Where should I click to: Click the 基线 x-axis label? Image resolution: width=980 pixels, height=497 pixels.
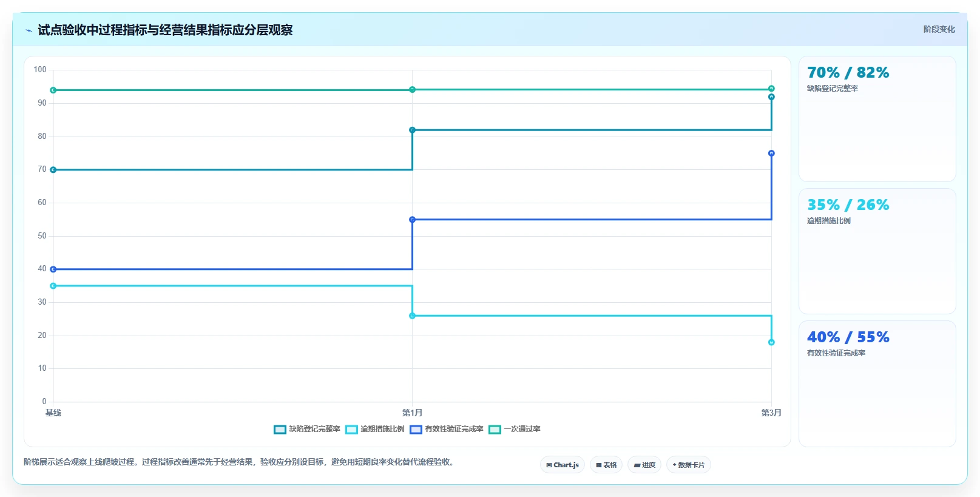tap(53, 413)
